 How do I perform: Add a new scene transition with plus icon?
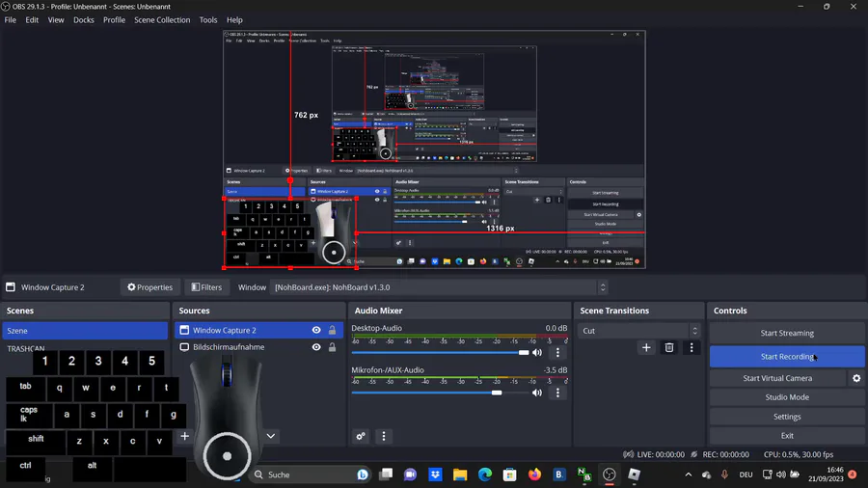tap(646, 347)
